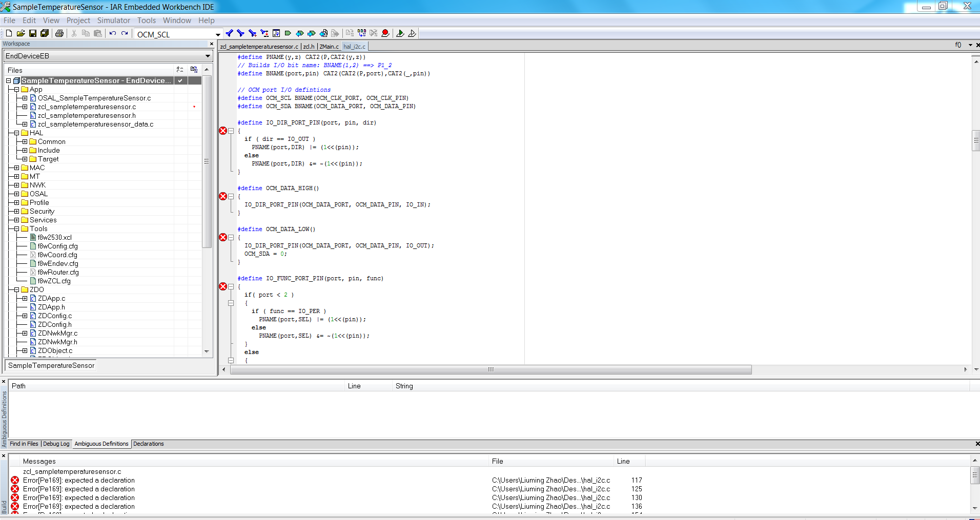Image resolution: width=980 pixels, height=520 pixels.
Task: Expand the ZDApp.c file node
Action: (25, 298)
